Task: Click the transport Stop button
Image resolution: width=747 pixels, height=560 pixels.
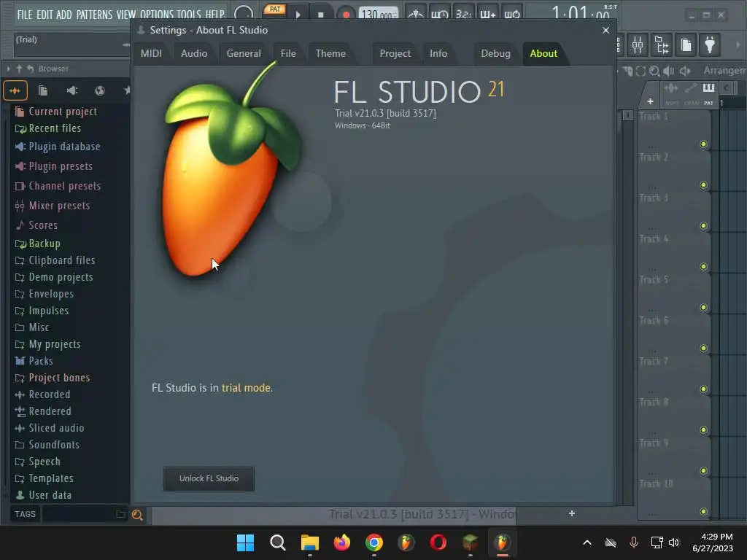Action: (x=321, y=15)
